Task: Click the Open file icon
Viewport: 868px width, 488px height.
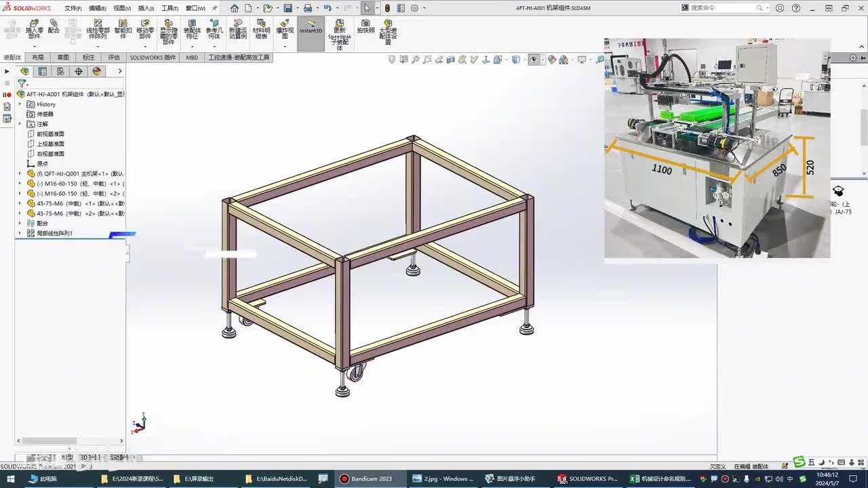Action: point(267,8)
